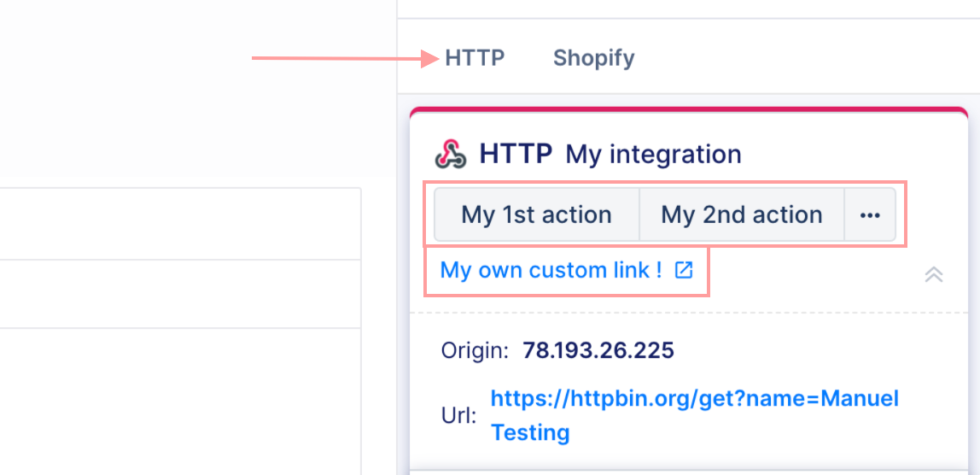Switch to the HTTP tab
Viewport: 980px width, 475px height.
(x=475, y=58)
